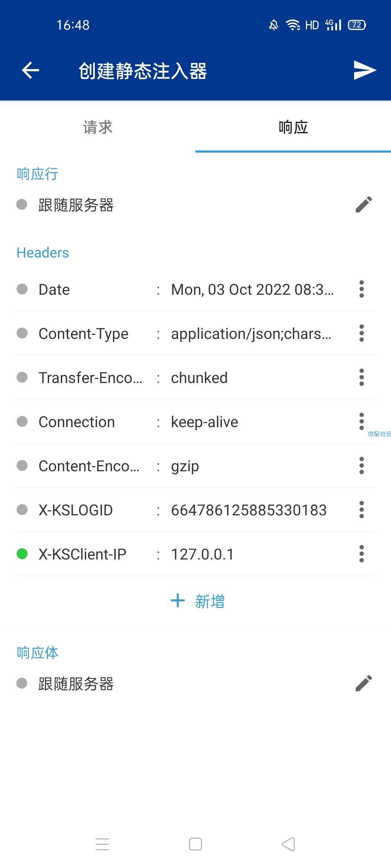This screenshot has height=868, width=391.
Task: Tap the Transfer-Encoding chunked value text
Action: (199, 378)
